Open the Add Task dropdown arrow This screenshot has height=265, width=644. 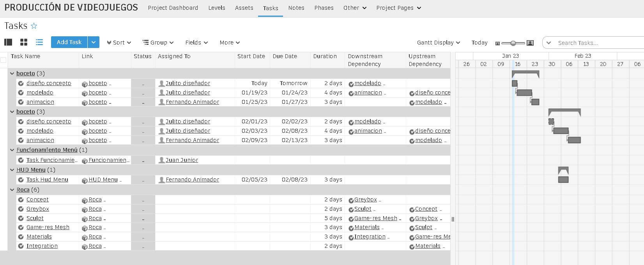coord(94,42)
